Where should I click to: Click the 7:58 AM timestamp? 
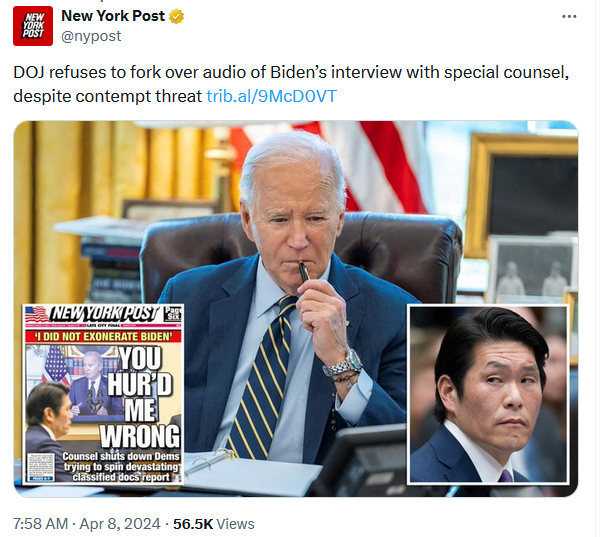[41, 524]
